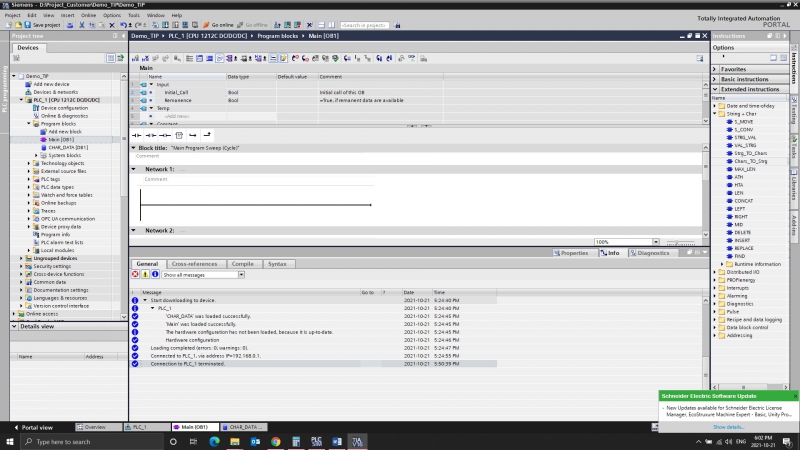Open File Explorer from taskbar
The image size is (800, 450).
click(235, 441)
